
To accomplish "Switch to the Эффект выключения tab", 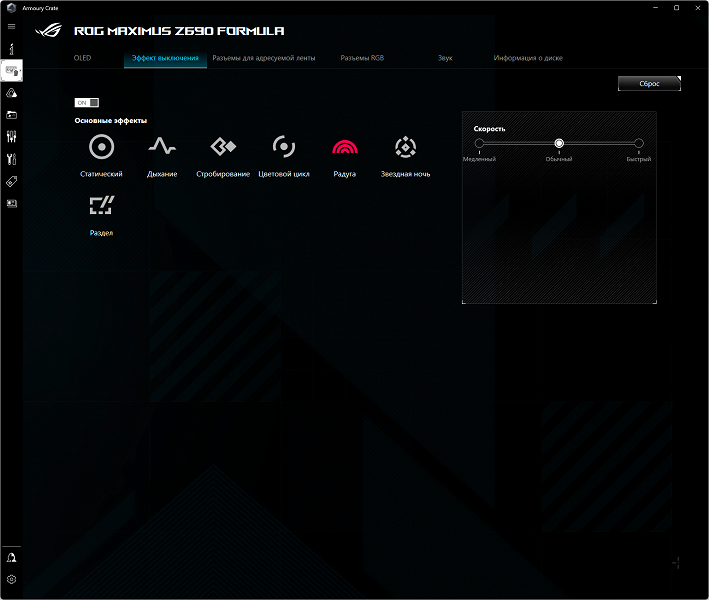I will coord(165,58).
